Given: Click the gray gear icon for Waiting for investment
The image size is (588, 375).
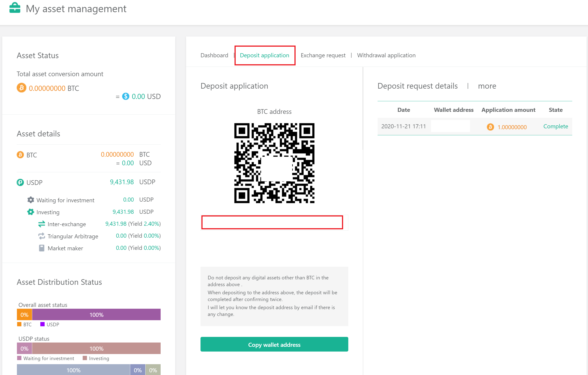Looking at the screenshot, I should (x=30, y=200).
